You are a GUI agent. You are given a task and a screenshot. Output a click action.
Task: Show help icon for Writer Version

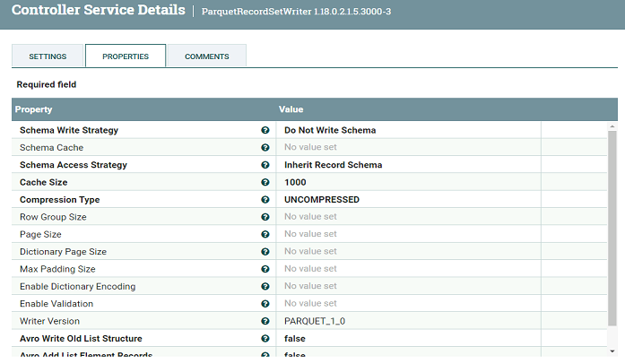click(x=265, y=321)
